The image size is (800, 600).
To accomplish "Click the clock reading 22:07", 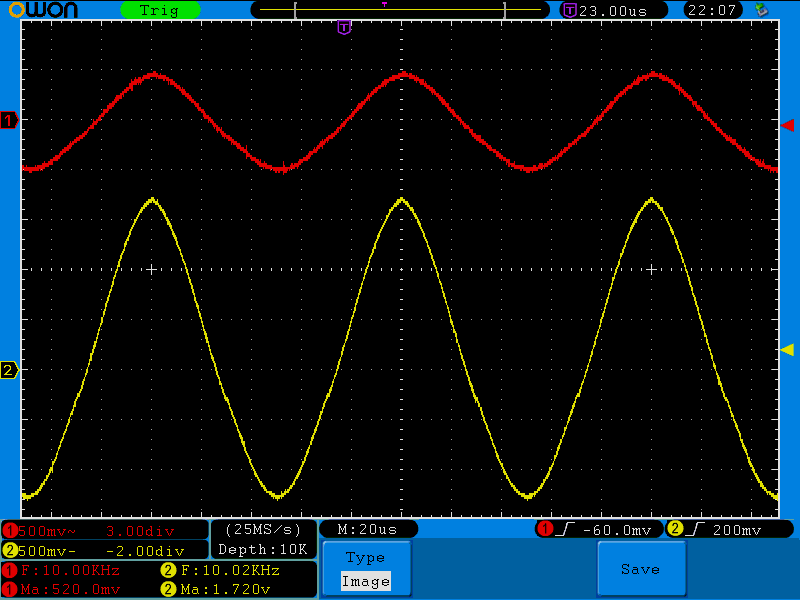I will [x=712, y=10].
